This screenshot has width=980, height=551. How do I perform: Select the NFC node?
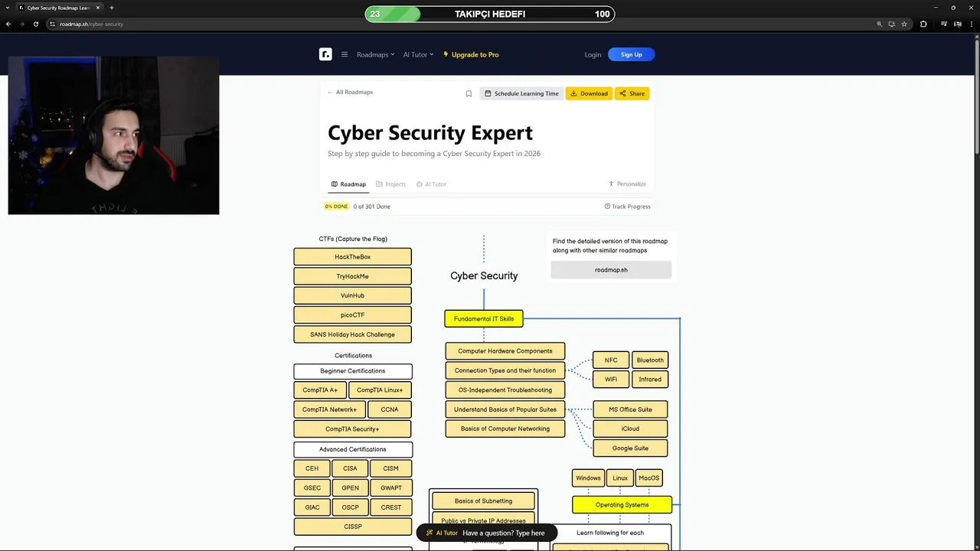[611, 360]
